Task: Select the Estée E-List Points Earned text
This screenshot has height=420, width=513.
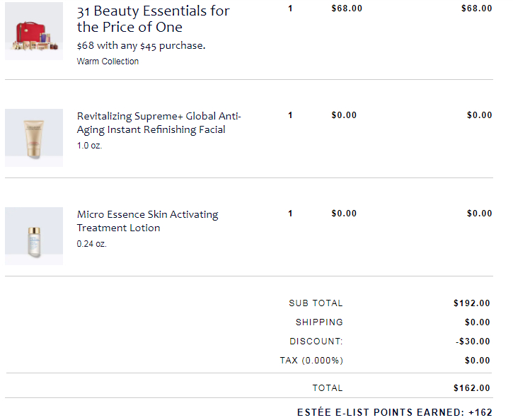Action: (x=395, y=412)
